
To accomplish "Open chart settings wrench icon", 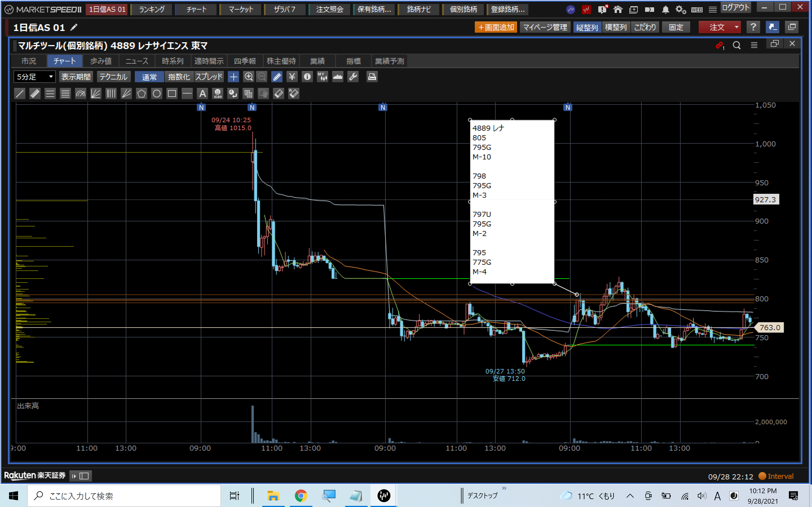I will click(x=353, y=77).
